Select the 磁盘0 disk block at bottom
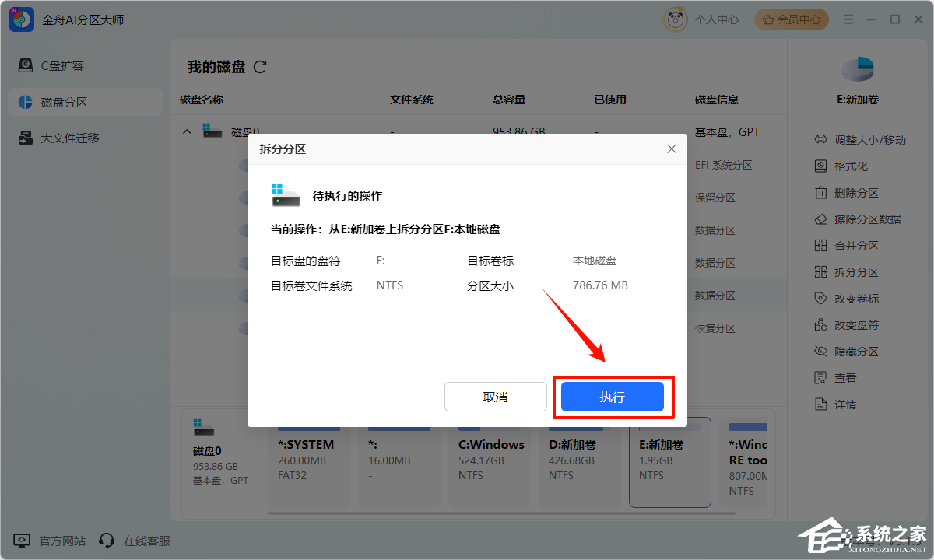This screenshot has height=560, width=934. point(222,462)
